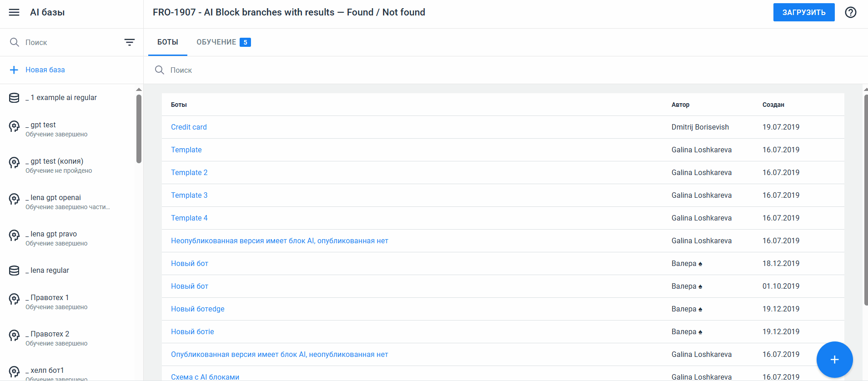
Task: Click the sidebar scroll-up arrow
Action: (x=139, y=90)
